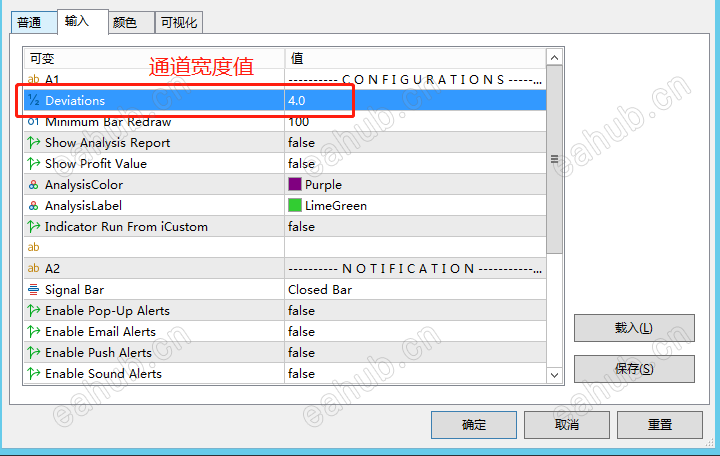Click boolean icon beside Enable Pop-Up Alerts
This screenshot has height=456, width=720.
pos(34,310)
